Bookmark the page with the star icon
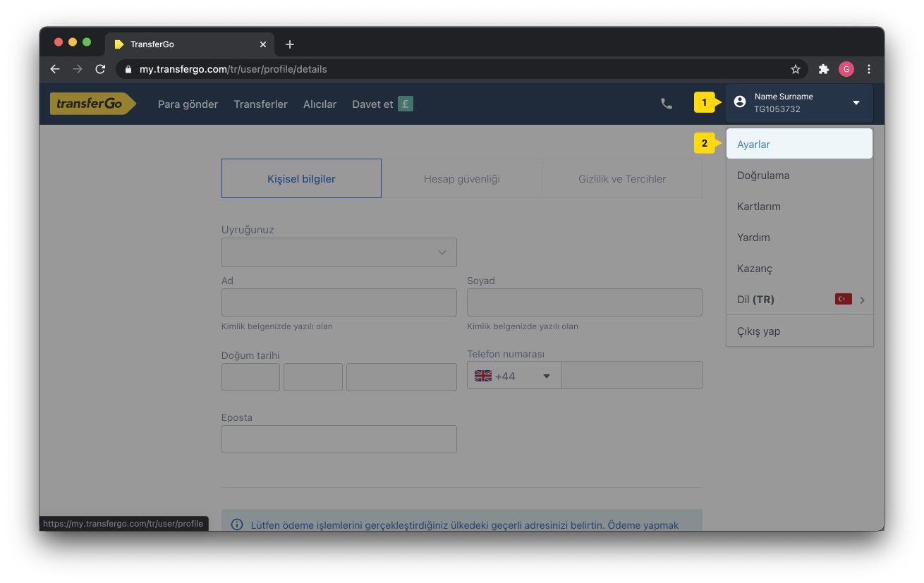924x583 pixels. [796, 69]
